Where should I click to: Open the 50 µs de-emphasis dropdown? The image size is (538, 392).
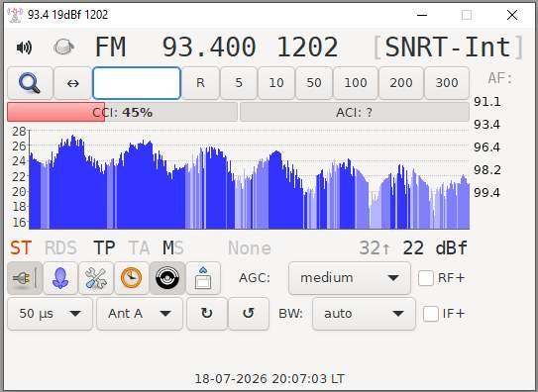coord(50,314)
